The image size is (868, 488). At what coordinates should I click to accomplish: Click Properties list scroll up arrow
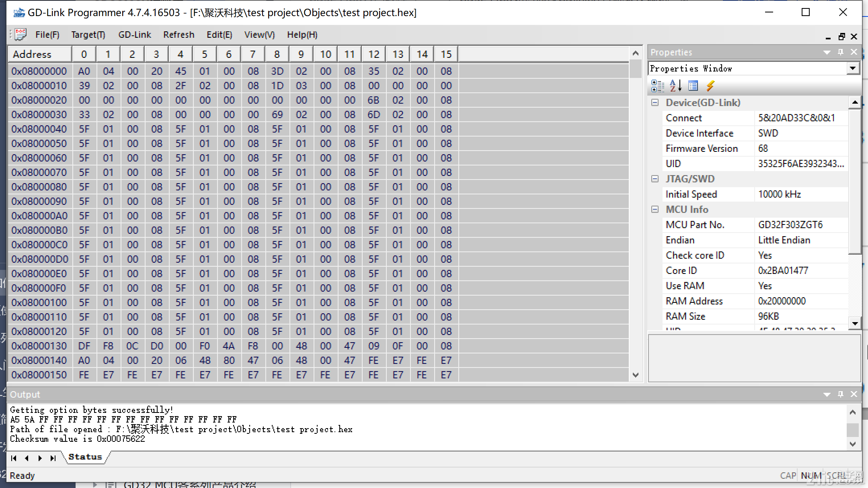[855, 102]
